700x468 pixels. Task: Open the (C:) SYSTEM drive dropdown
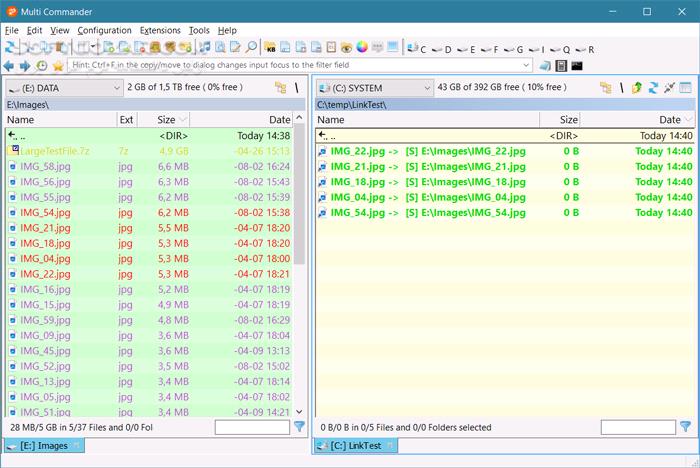point(375,88)
